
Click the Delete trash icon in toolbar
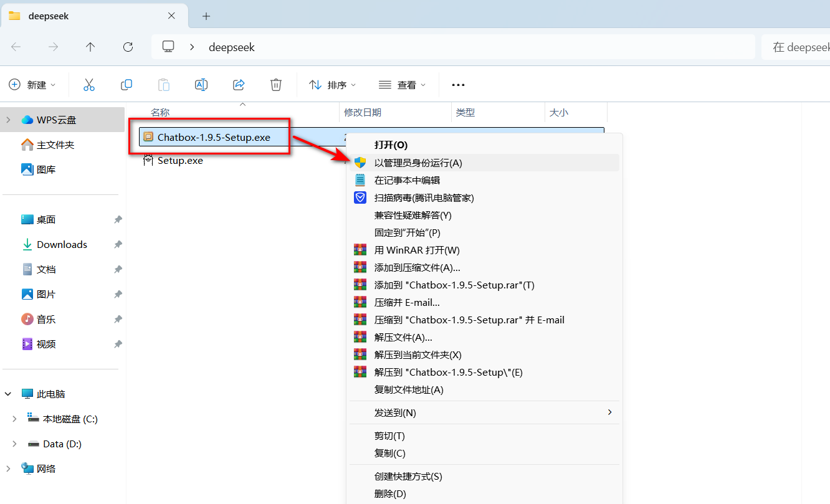pos(276,85)
